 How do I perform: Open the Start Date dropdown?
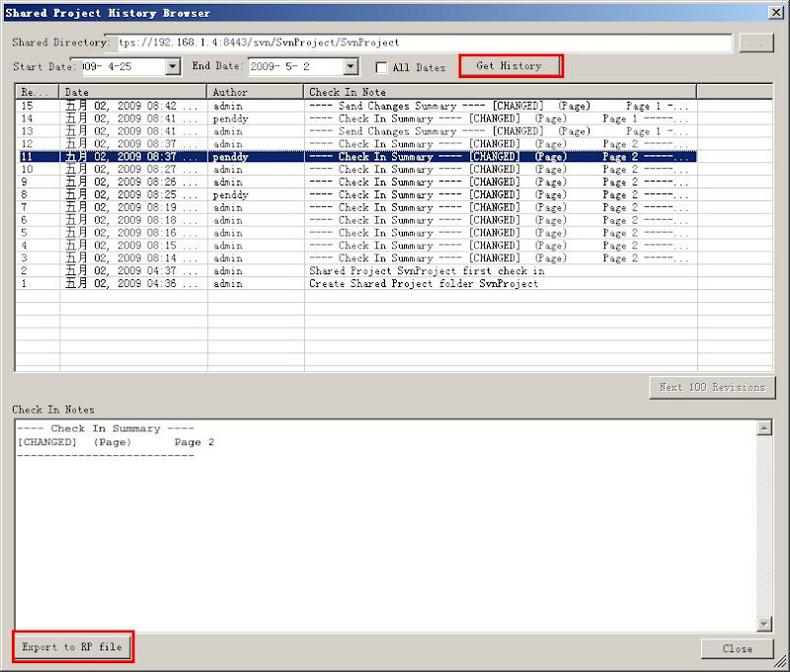point(173,67)
